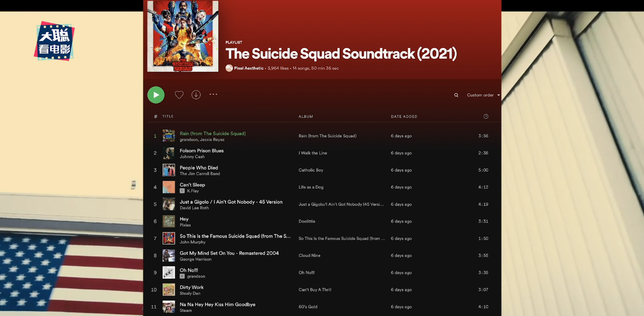Screen dimensions: 644x316
Task: Click track number 10 in the list
Action: tap(154, 290)
